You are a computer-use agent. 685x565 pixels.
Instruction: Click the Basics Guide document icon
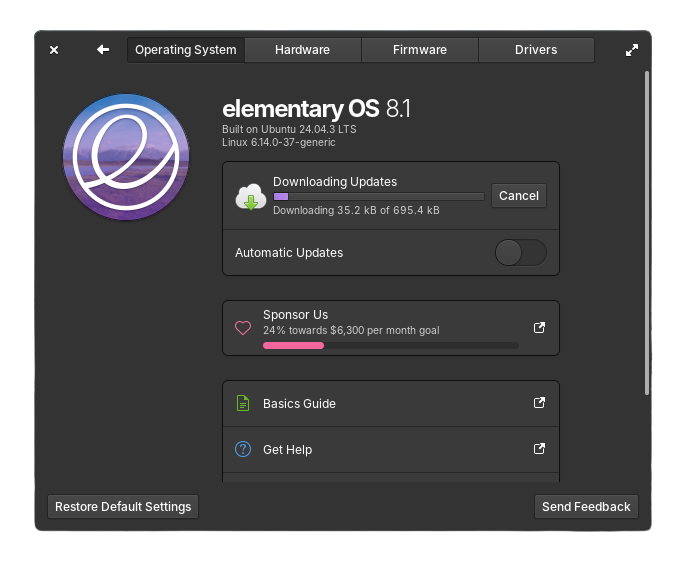point(243,403)
